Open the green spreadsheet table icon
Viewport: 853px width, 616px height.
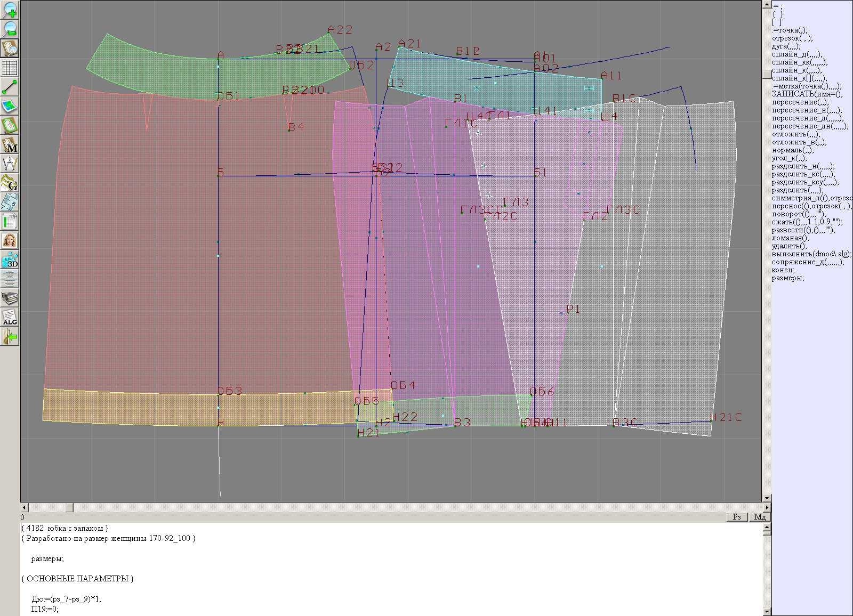pyautogui.click(x=10, y=221)
